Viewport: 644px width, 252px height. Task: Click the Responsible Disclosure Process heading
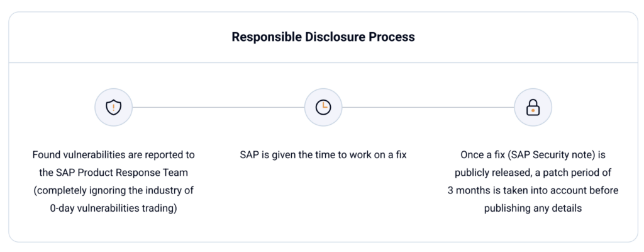323,37
